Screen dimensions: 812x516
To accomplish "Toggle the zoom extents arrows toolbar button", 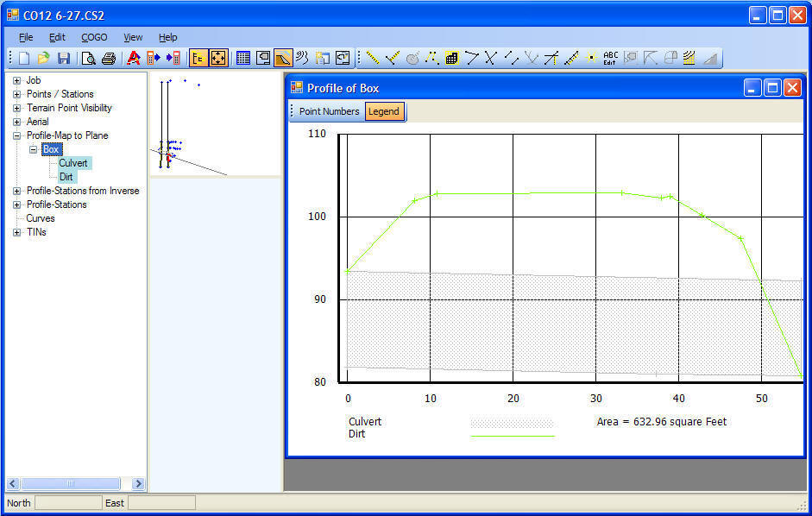I will point(218,59).
